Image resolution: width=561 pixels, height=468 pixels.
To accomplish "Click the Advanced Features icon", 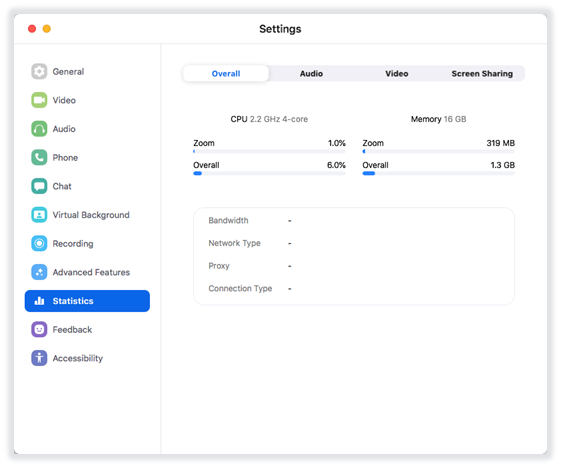I will [39, 272].
